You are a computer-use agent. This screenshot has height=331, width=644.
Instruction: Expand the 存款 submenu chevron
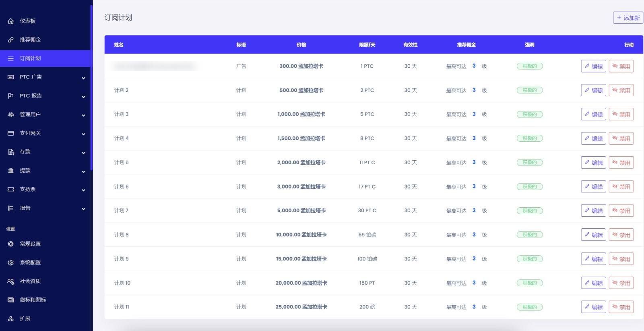click(x=83, y=153)
